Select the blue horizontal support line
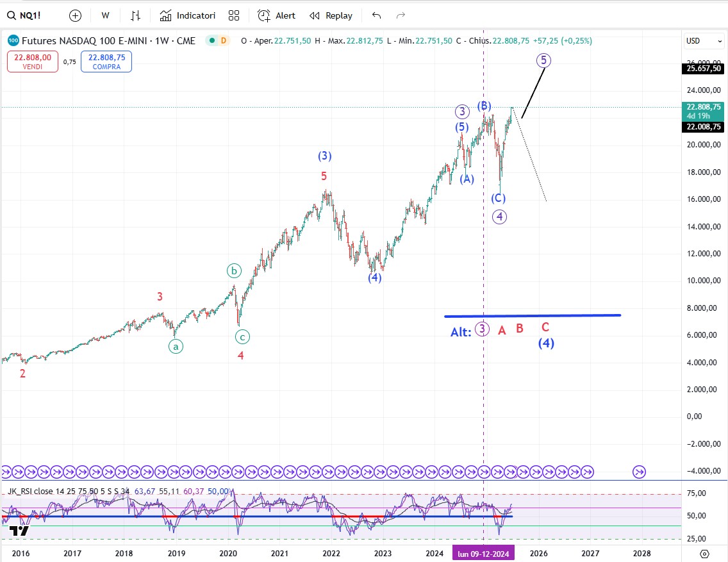 533,315
